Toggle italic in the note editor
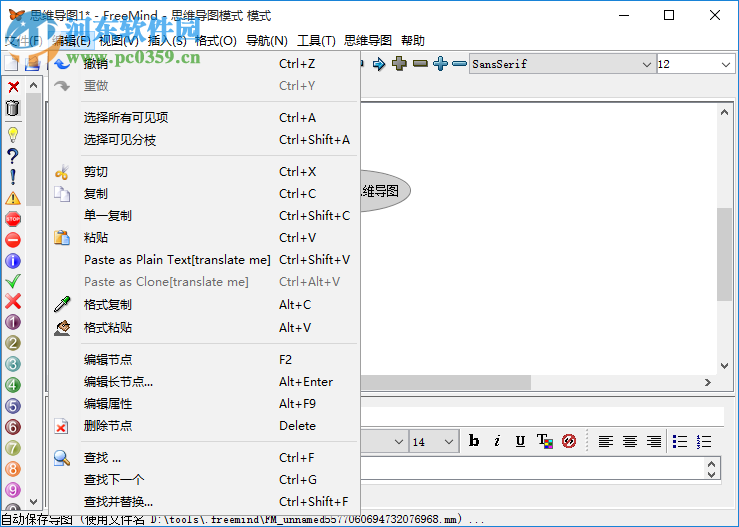The image size is (739, 527). tap(497, 441)
